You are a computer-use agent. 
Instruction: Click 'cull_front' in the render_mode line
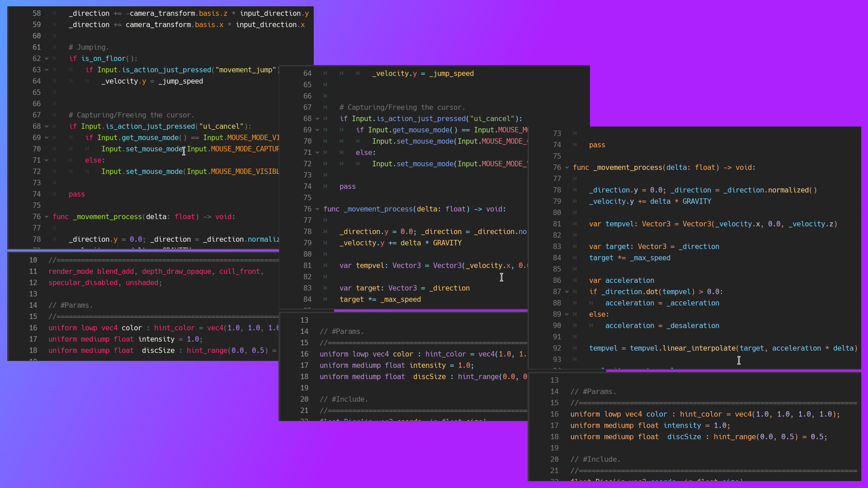240,272
